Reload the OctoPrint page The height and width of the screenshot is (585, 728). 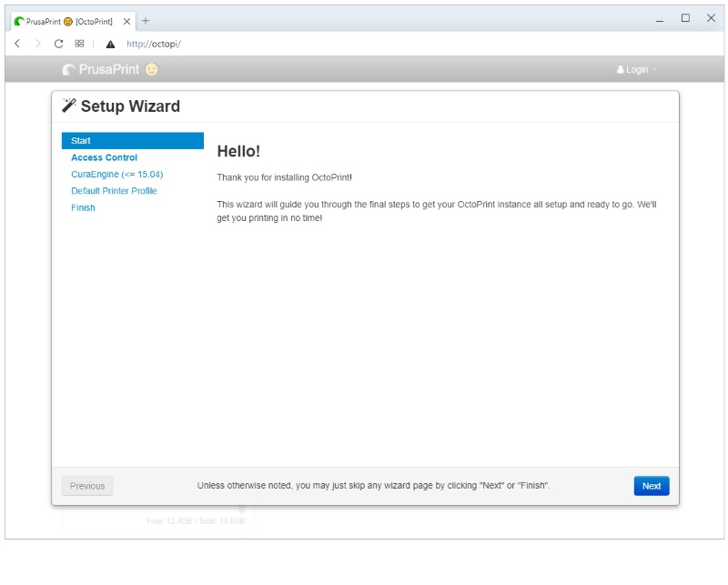tap(59, 44)
